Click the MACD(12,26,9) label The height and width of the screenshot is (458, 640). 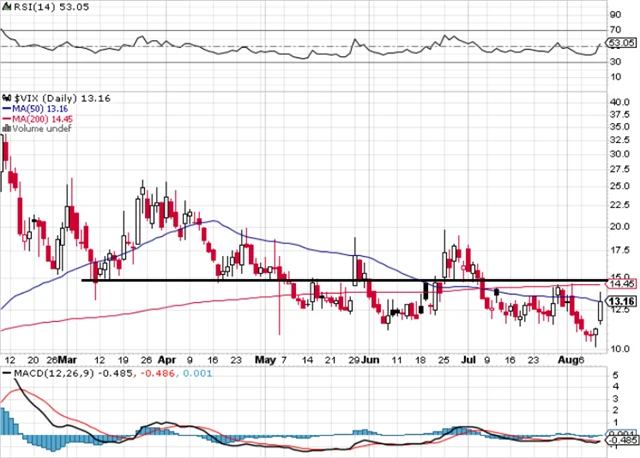tap(42, 373)
